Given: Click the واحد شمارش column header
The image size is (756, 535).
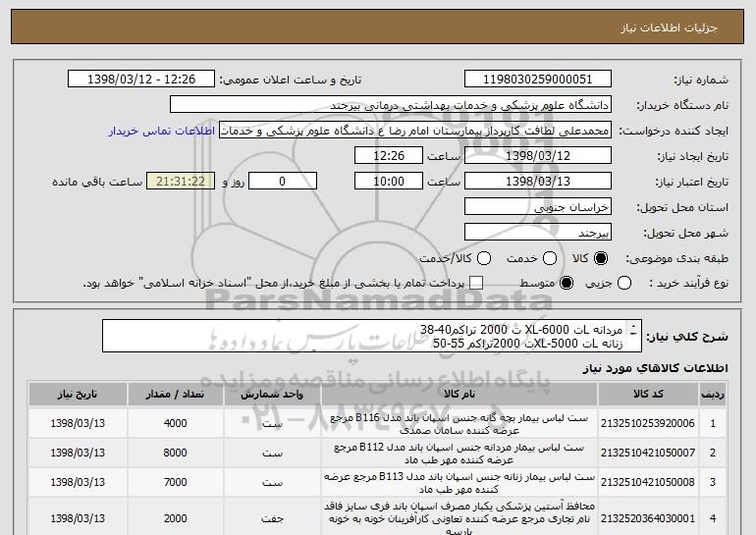Looking at the screenshot, I should [x=272, y=395].
